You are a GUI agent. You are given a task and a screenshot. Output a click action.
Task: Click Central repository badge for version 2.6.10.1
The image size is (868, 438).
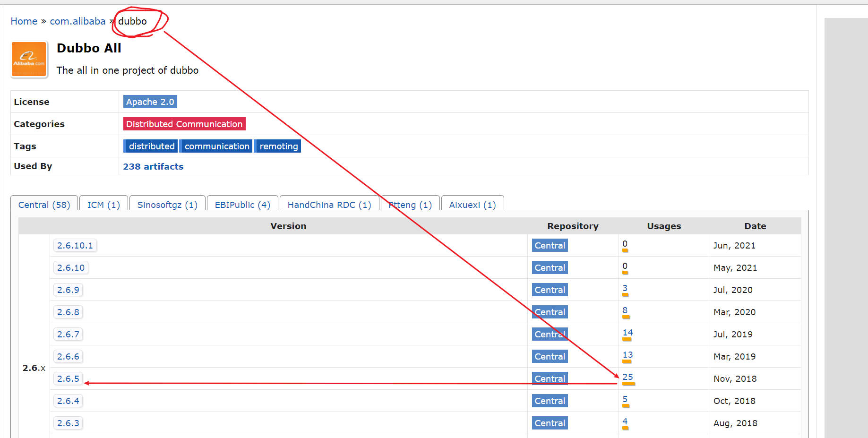coord(550,245)
